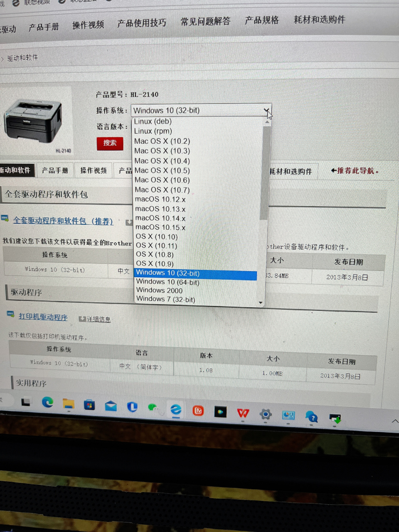Open Internet Explorer in the taskbar

tap(176, 411)
